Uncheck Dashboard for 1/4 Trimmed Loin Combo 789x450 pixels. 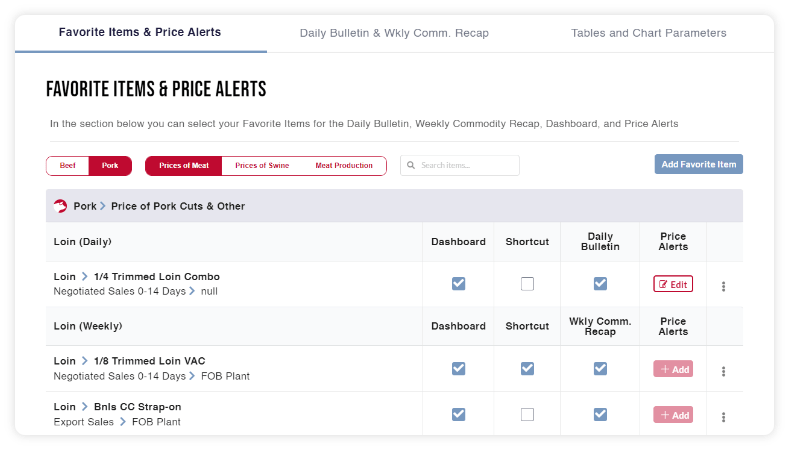(458, 284)
